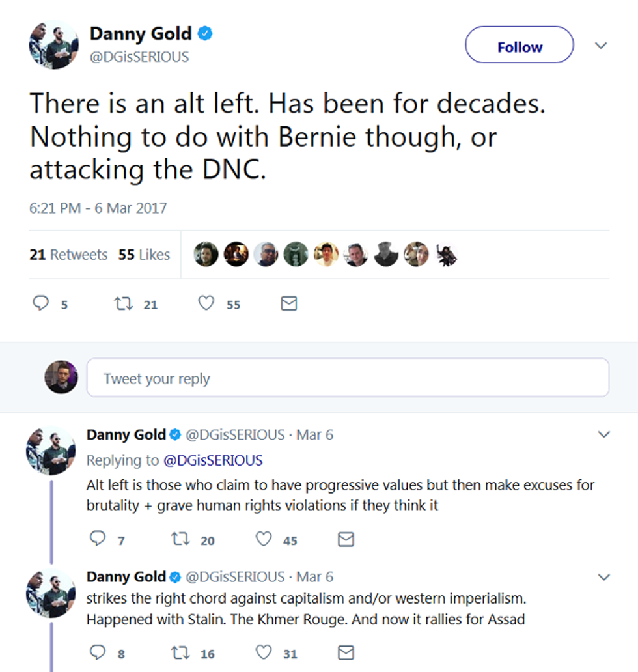This screenshot has height=672, width=638.
Task: Retweet the reply with 20 retweets
Action: tap(179, 539)
